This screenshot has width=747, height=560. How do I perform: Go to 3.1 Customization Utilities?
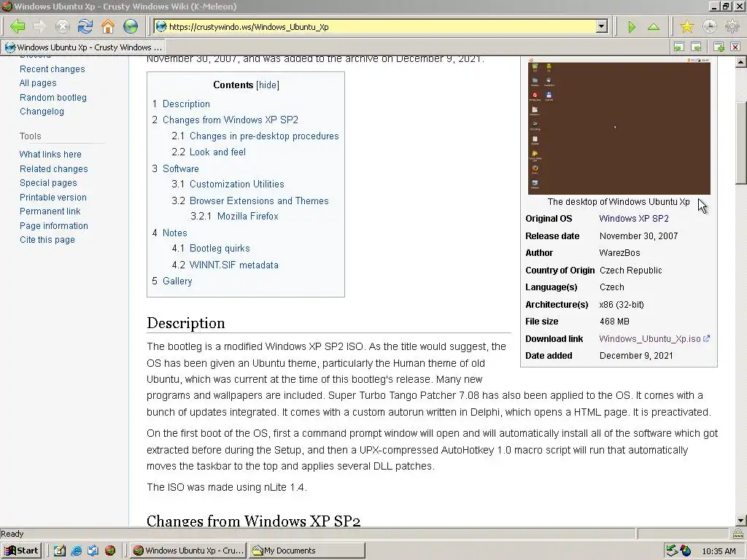(x=228, y=184)
